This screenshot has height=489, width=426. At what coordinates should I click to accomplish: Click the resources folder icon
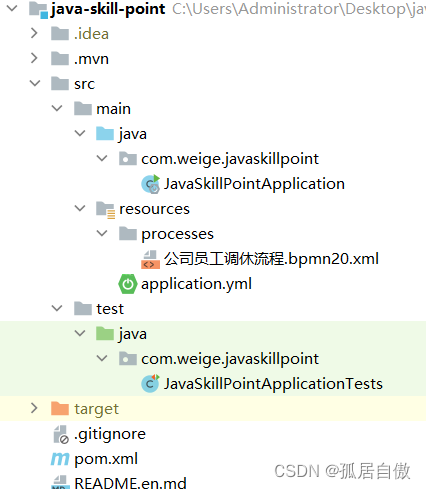tap(105, 210)
